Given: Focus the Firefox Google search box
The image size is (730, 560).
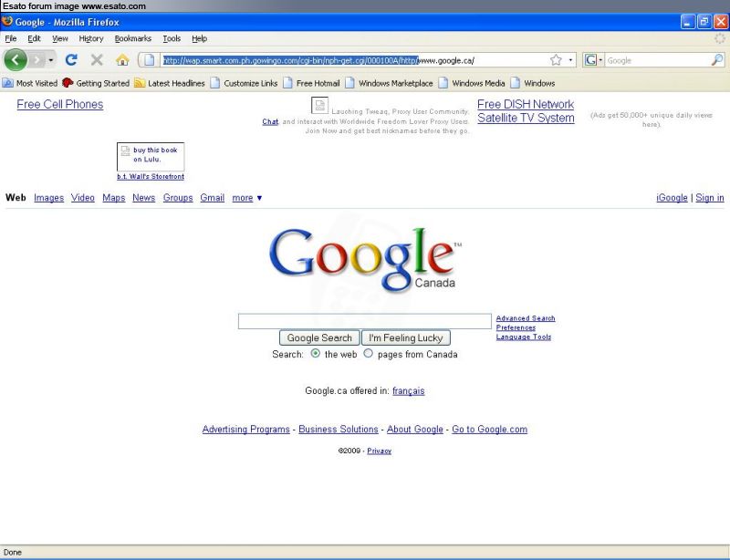Looking at the screenshot, I should coord(657,60).
